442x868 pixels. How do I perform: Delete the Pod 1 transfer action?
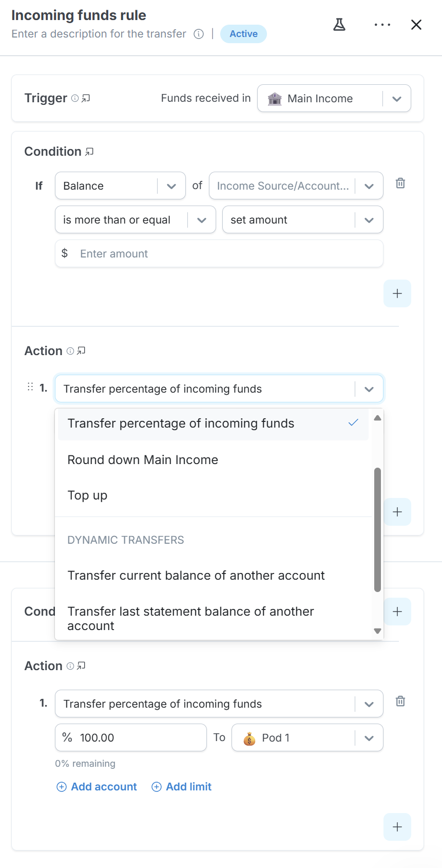click(400, 701)
